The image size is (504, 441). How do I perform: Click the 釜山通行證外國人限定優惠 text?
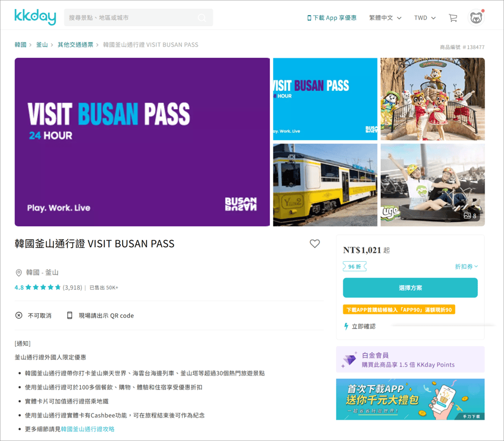[x=50, y=358]
